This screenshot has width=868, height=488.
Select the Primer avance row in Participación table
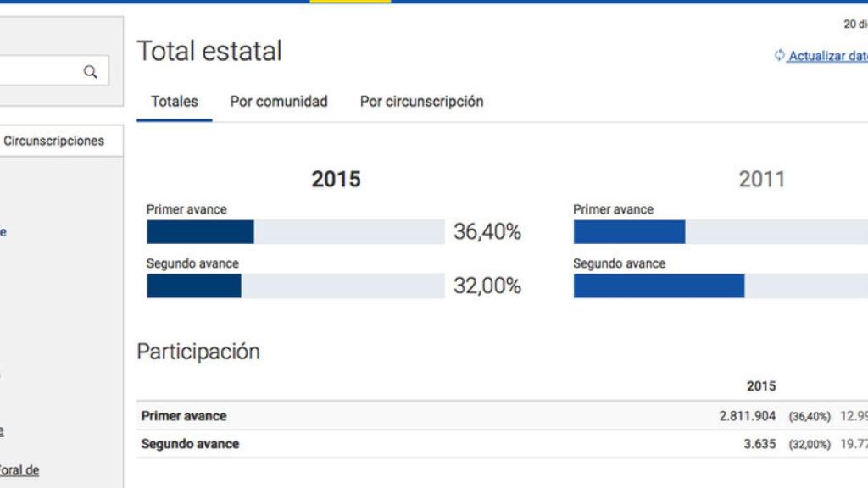pyautogui.click(x=424, y=416)
